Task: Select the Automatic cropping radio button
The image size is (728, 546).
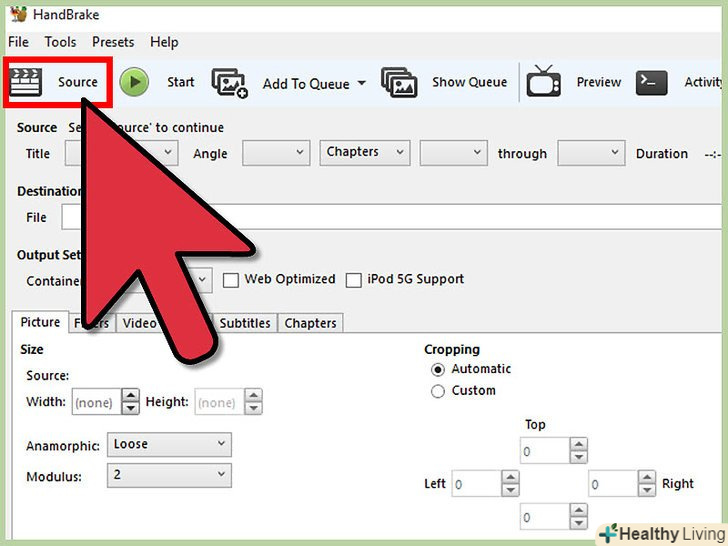Action: [x=437, y=370]
